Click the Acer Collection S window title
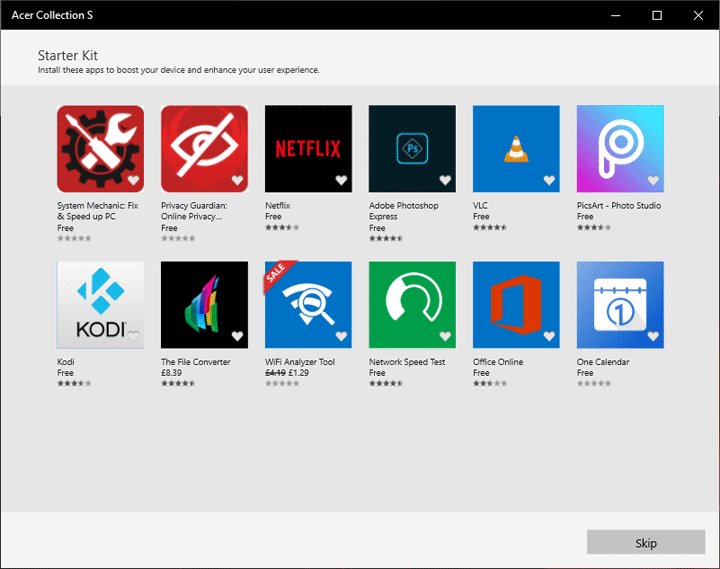The height and width of the screenshot is (569, 720). point(52,15)
